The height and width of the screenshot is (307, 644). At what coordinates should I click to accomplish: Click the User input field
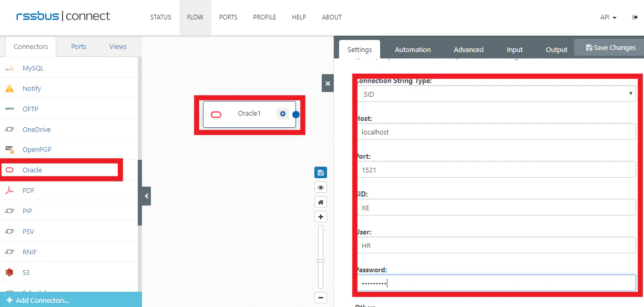point(496,245)
